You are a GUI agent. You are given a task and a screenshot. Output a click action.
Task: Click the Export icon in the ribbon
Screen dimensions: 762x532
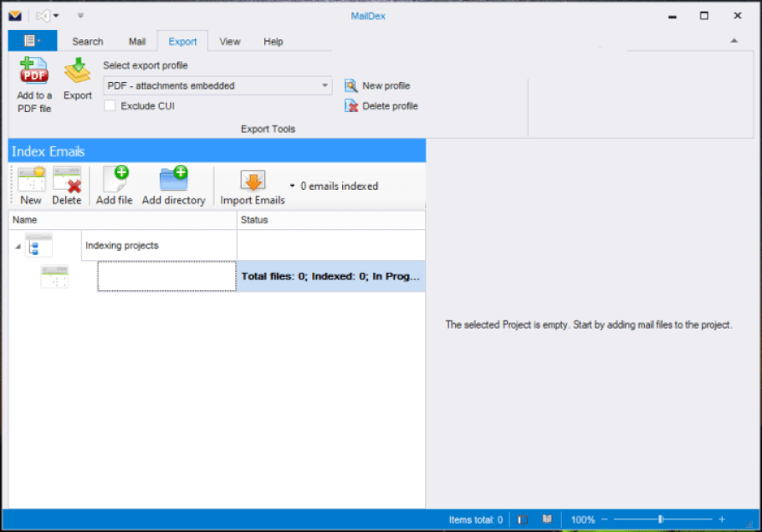[77, 71]
